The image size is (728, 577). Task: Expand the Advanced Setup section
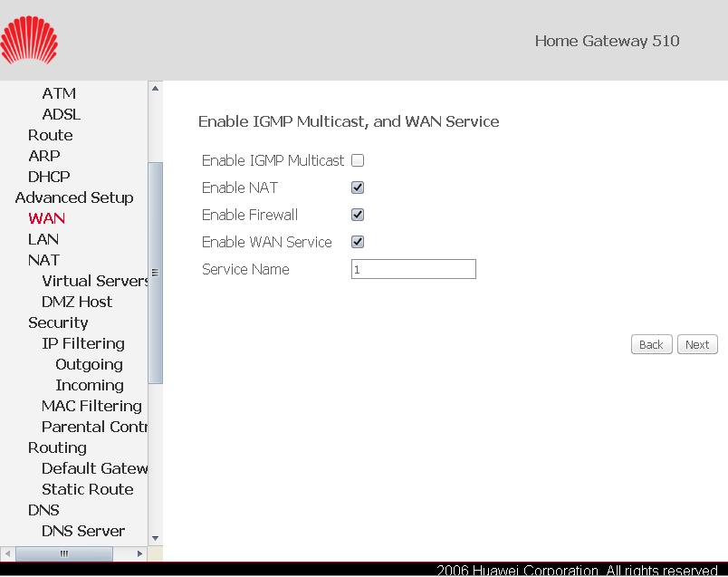(x=74, y=197)
